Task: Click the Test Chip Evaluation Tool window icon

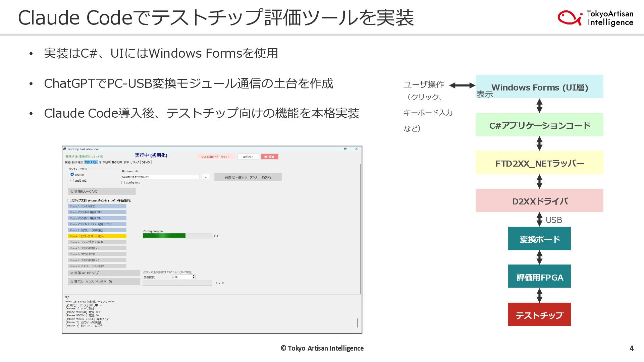Action: [65, 149]
